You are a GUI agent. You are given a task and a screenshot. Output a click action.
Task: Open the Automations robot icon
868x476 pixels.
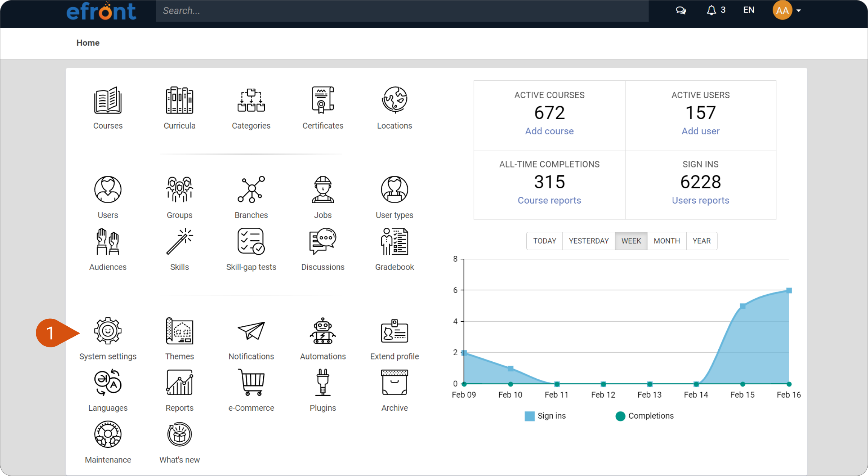323,331
